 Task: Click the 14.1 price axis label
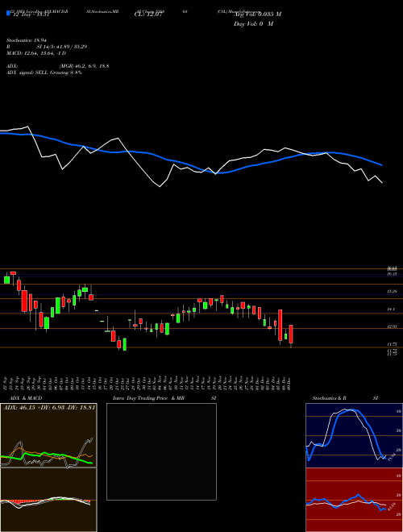click(x=391, y=309)
